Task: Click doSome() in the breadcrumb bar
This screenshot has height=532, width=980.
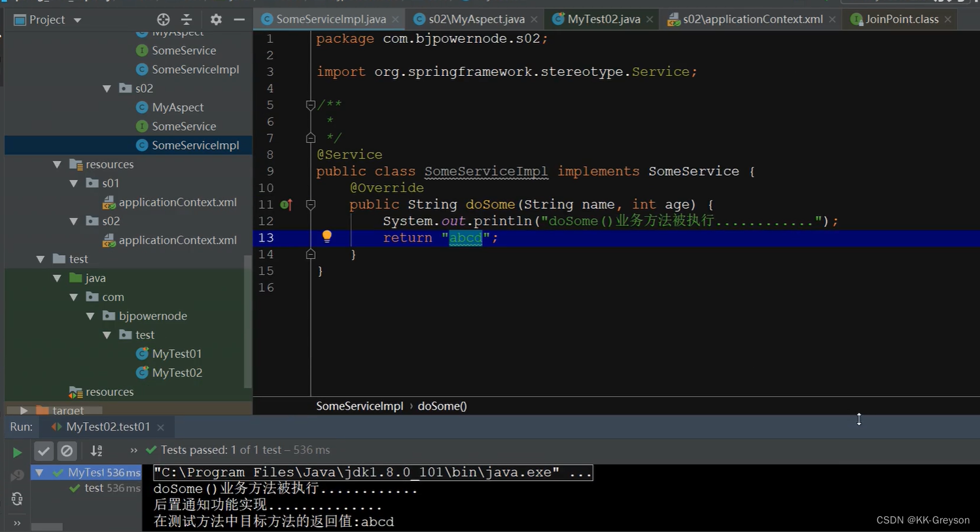Action: (x=442, y=406)
